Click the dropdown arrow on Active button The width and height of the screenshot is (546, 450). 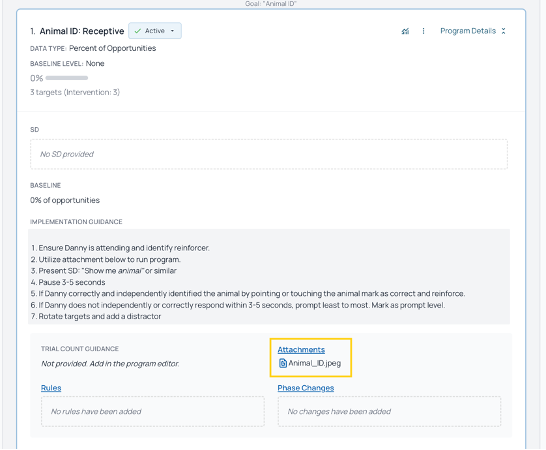pyautogui.click(x=172, y=31)
